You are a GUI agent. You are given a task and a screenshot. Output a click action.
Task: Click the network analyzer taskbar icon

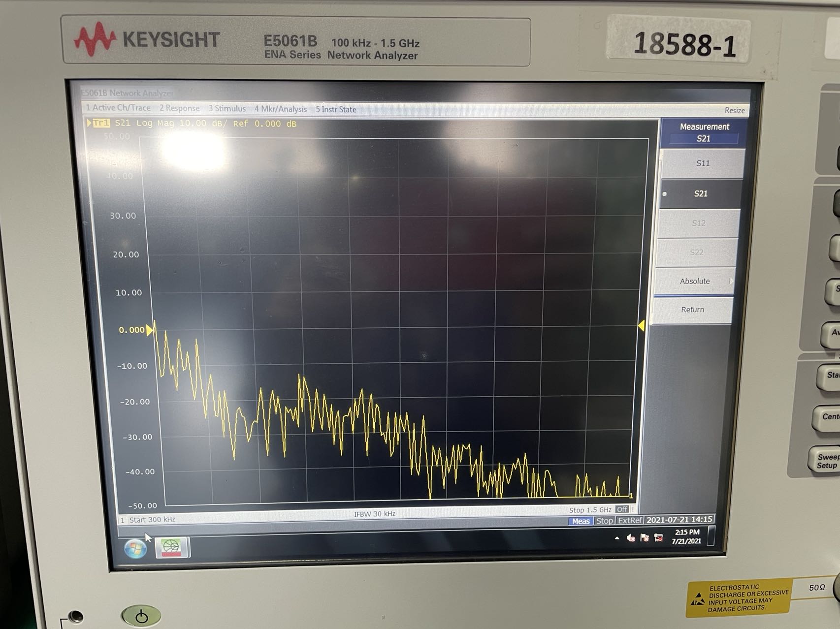tap(172, 547)
